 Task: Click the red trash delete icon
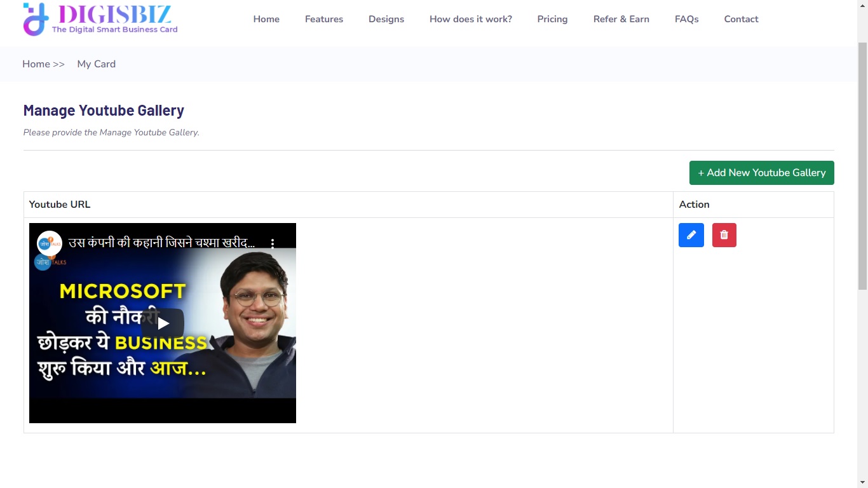click(x=724, y=235)
